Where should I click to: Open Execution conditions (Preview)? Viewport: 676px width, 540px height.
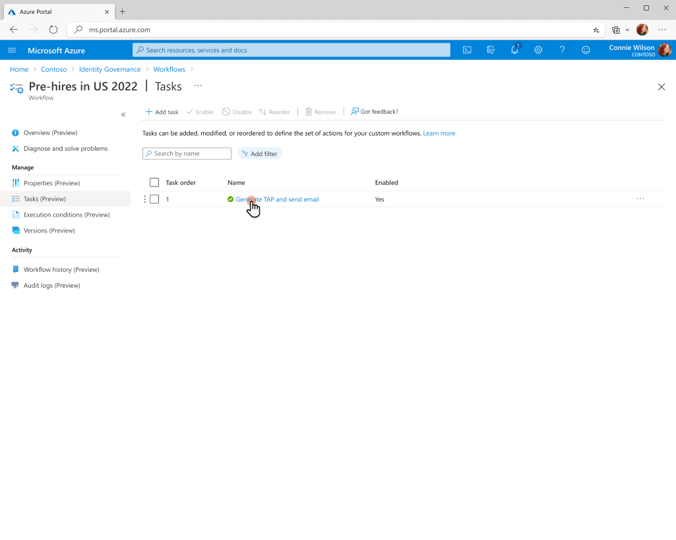(67, 215)
